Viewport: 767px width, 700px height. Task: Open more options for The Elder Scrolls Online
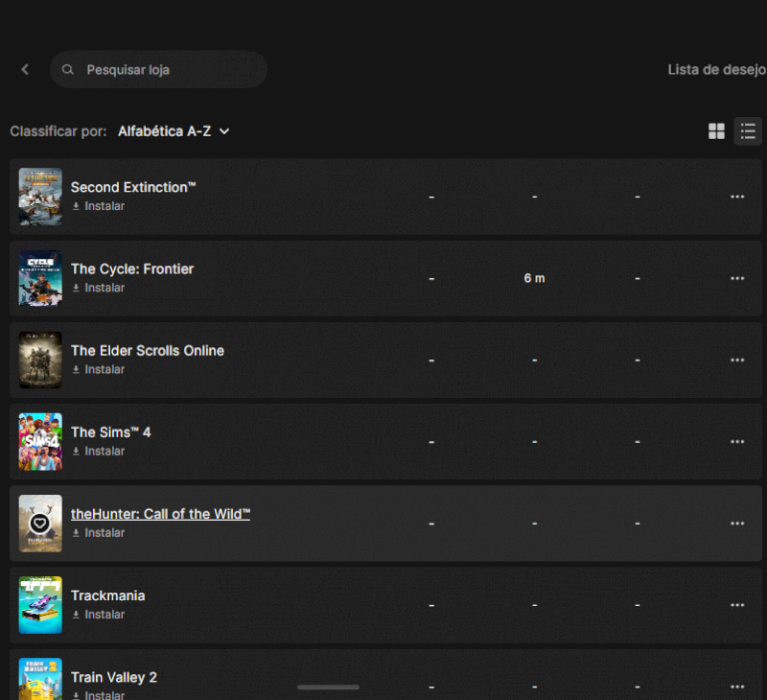click(x=737, y=360)
